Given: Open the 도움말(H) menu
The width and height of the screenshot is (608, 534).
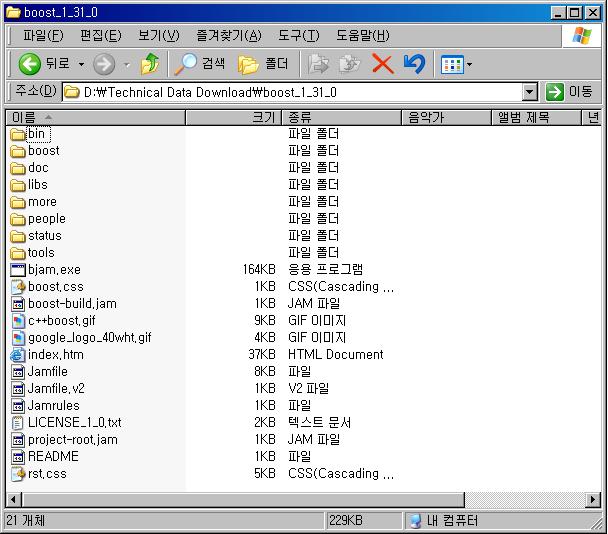Looking at the screenshot, I should tap(363, 36).
